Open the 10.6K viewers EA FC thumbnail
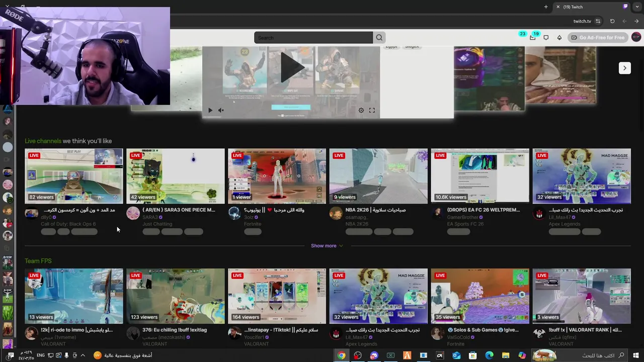 point(480,175)
